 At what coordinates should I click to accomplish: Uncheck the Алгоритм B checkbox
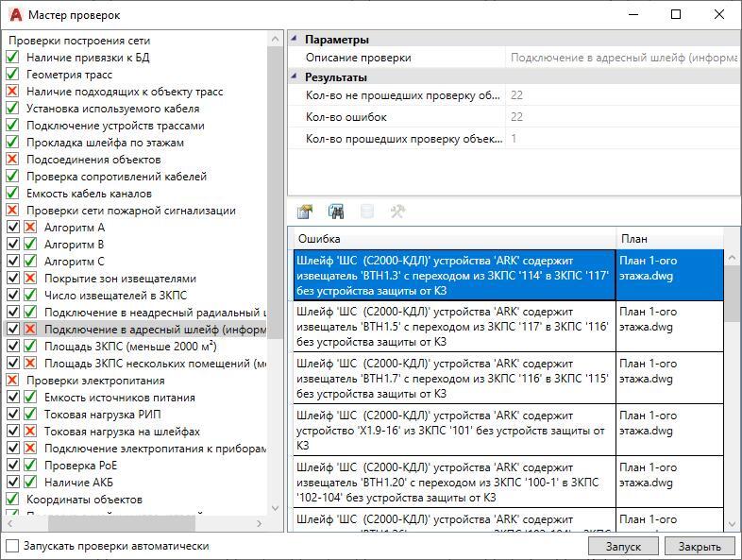(x=12, y=245)
